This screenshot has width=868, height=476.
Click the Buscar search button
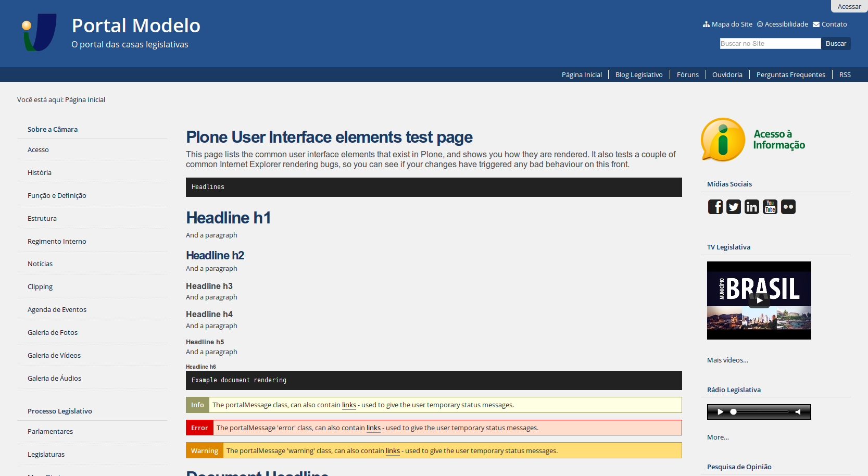click(x=836, y=43)
